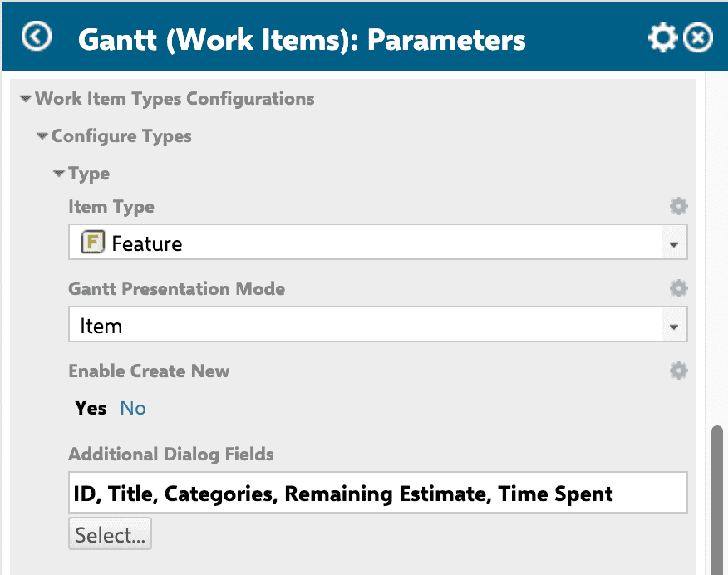Click the Feature item type combo box
The image size is (728, 575).
coord(378,243)
